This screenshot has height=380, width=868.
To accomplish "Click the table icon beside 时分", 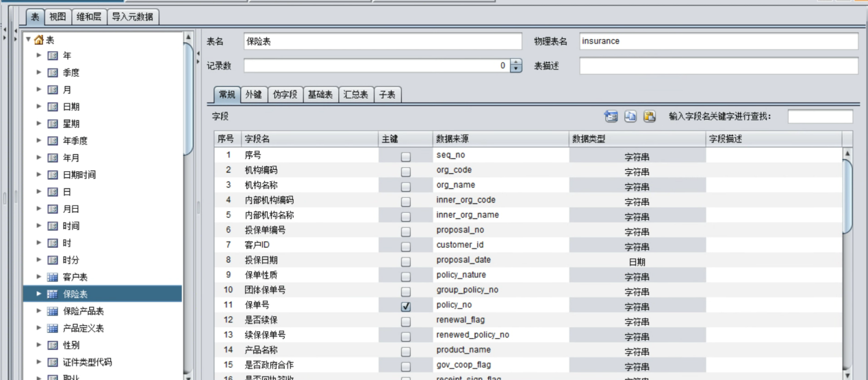I will coord(53,260).
